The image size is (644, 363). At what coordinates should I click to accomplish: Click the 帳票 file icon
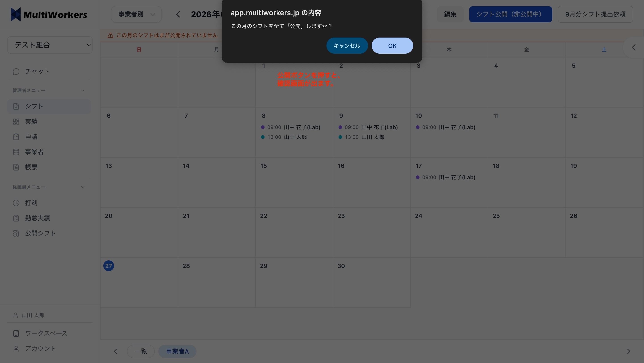click(x=16, y=167)
